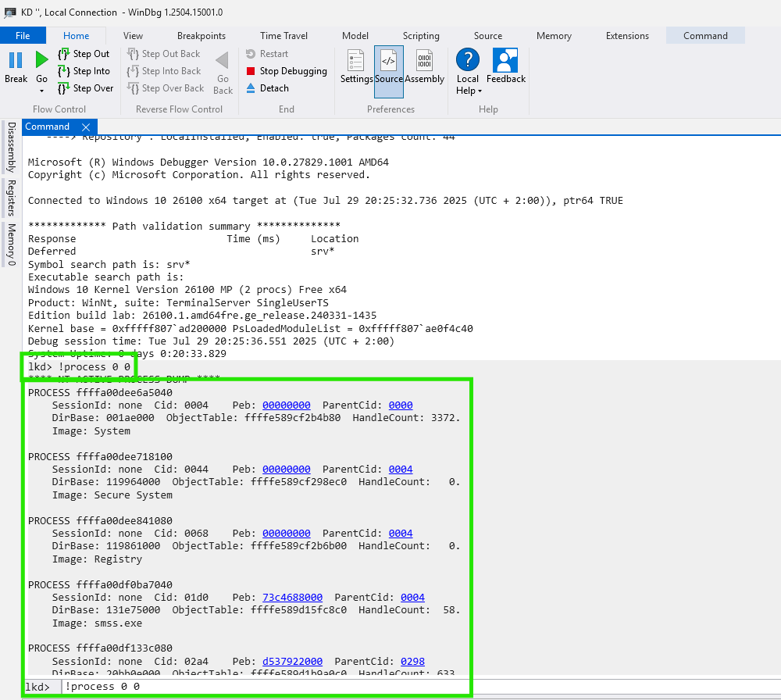Screen dimensions: 781x700
Task: Expand the Go dropdown arrow
Action: (42, 91)
